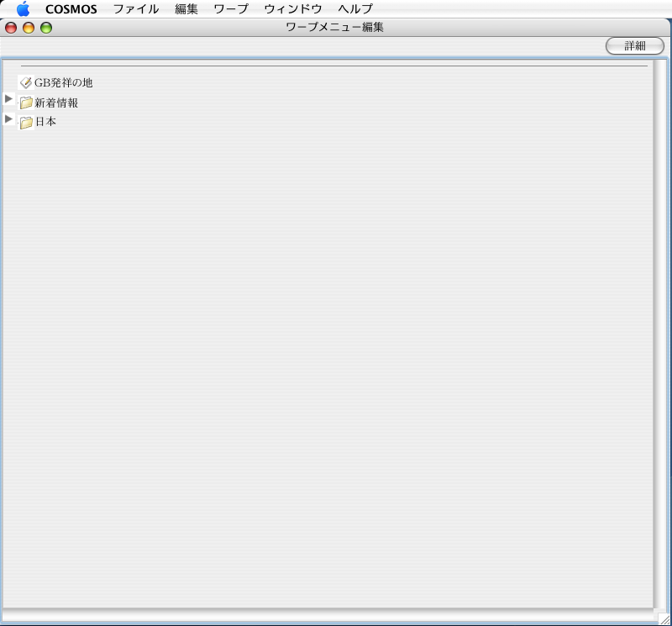
Task: Open the ウィンドウ menu
Action: pyautogui.click(x=293, y=9)
